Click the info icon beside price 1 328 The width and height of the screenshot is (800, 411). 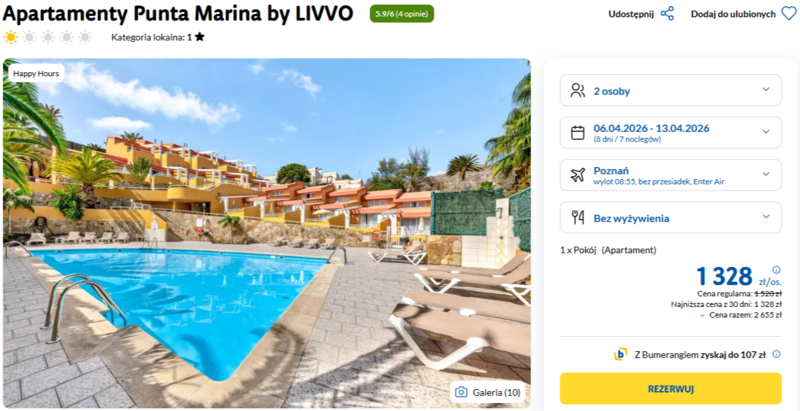point(777,270)
